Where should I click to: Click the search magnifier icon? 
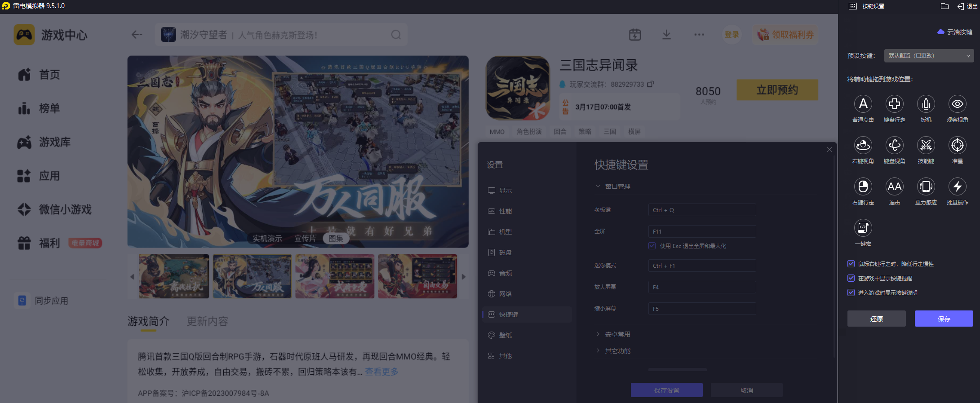coord(396,35)
